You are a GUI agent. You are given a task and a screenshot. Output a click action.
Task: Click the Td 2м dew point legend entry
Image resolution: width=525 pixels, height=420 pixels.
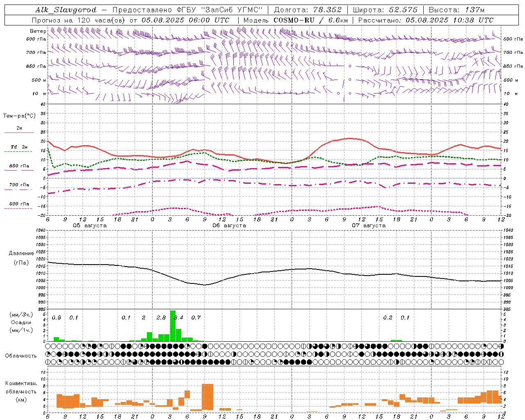point(19,149)
